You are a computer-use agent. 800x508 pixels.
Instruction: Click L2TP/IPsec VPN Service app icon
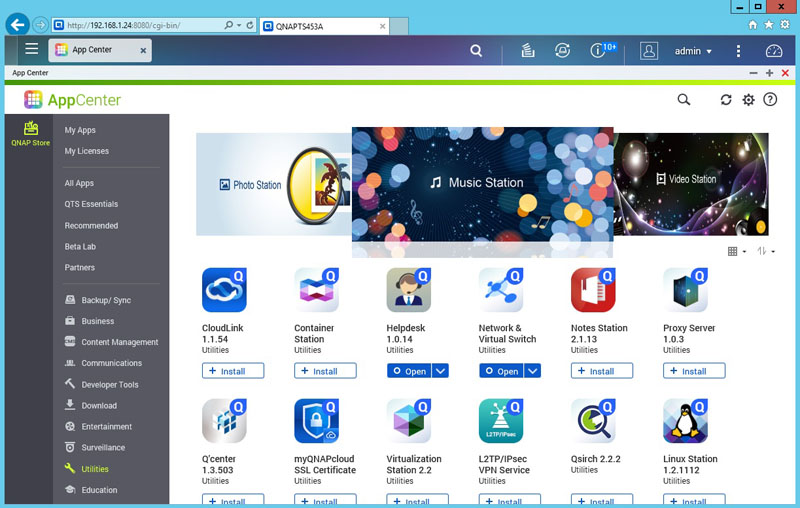(x=501, y=421)
